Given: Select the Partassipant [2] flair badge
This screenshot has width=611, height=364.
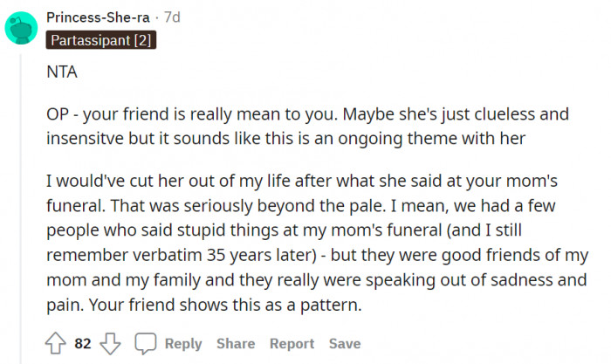Looking at the screenshot, I should pyautogui.click(x=101, y=40).
